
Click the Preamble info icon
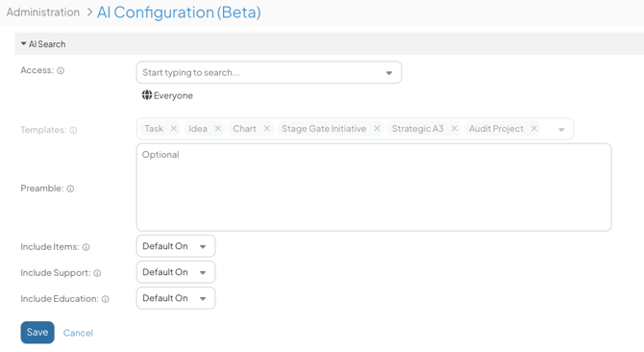pyautogui.click(x=70, y=189)
